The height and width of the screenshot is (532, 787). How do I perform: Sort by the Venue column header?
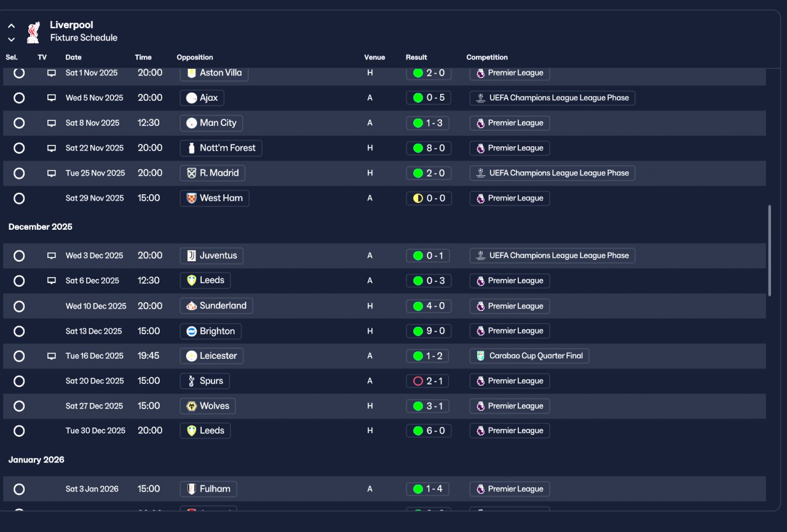point(374,57)
